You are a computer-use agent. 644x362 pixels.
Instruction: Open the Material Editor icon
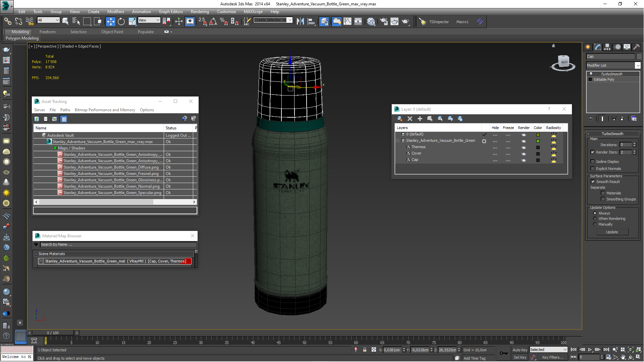point(371,21)
